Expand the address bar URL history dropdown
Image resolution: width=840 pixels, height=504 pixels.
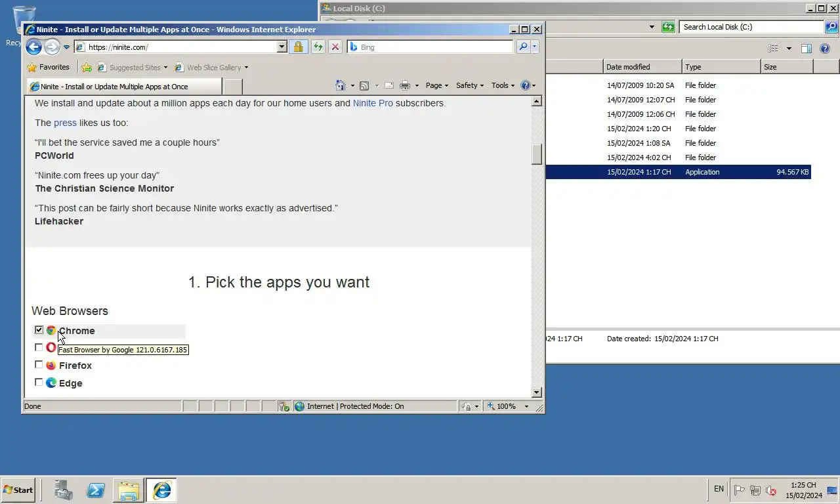[x=282, y=47]
